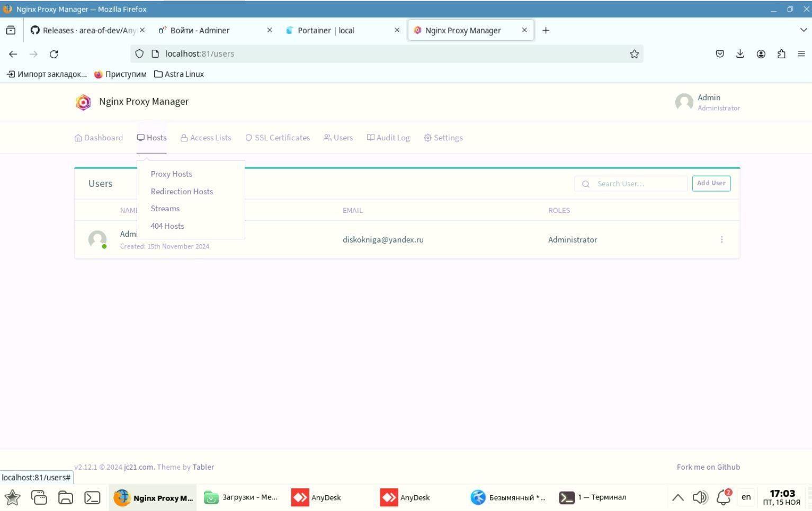
Task: Expand the list all tabs chevron
Action: coord(803,30)
